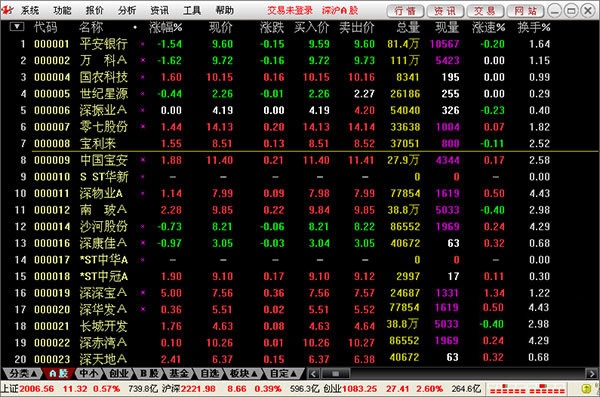Sort by the 现价 column header

pyautogui.click(x=221, y=27)
